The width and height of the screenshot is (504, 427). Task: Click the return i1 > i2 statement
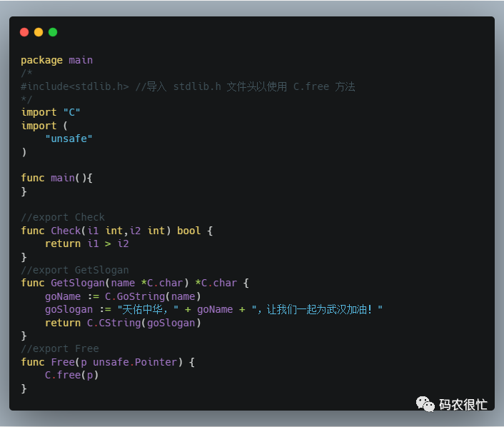87,243
